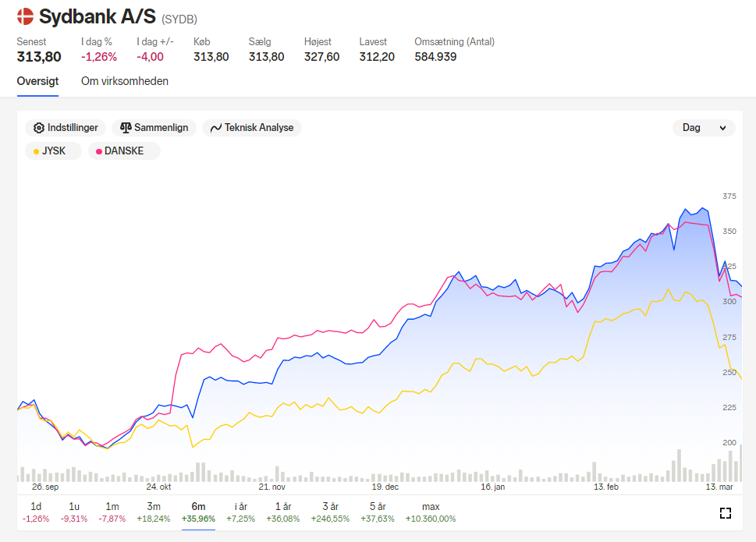Open the Dag interval dropdown

click(704, 128)
